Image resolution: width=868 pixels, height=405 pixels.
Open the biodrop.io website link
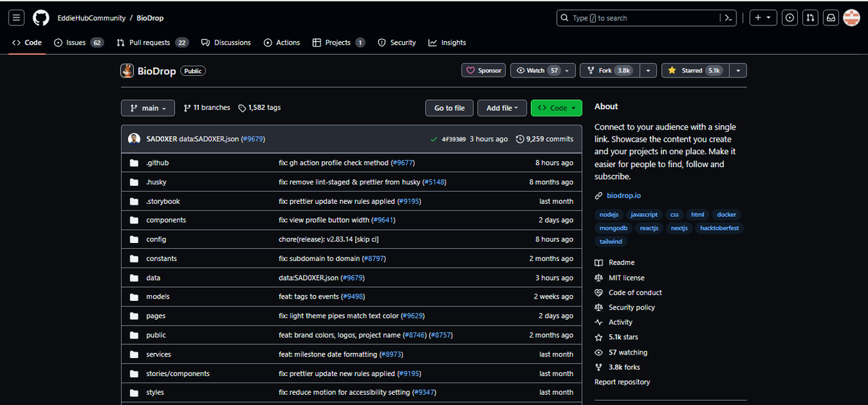[624, 195]
